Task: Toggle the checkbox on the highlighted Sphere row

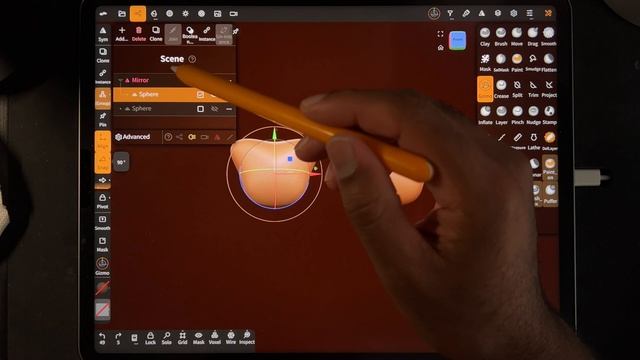Action: 200,95
